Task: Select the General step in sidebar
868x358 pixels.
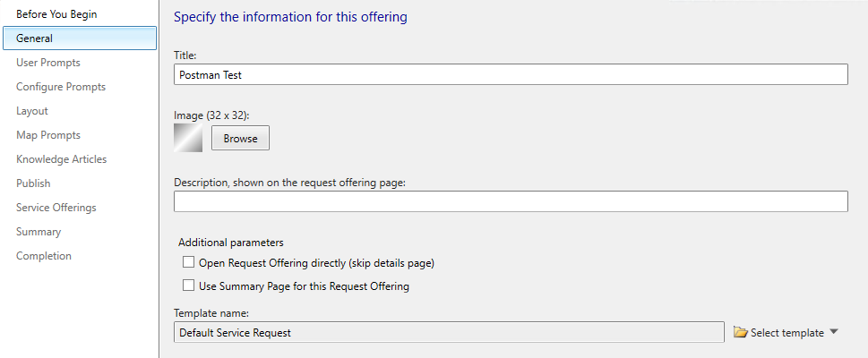Action: [x=34, y=38]
